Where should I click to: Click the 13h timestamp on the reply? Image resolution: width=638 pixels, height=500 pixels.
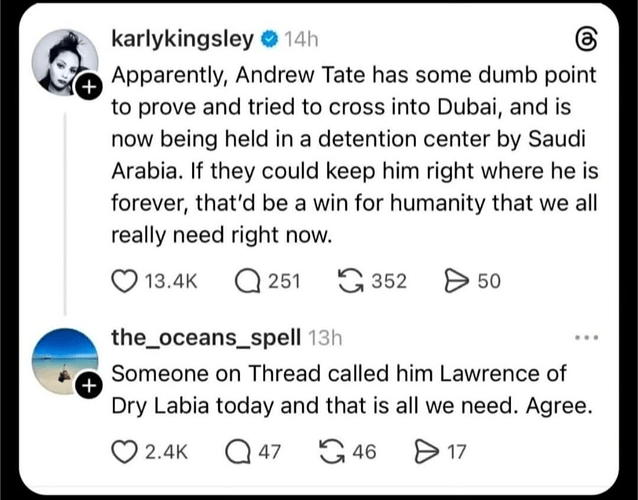point(329,338)
